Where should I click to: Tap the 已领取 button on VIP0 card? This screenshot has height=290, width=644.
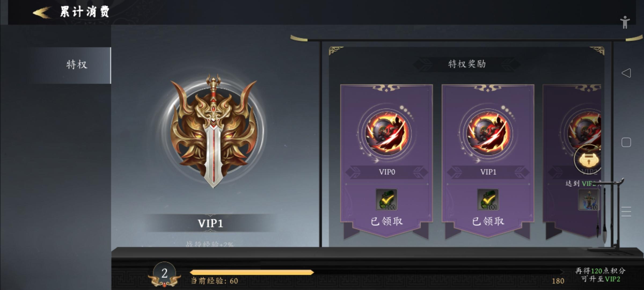pos(387,221)
